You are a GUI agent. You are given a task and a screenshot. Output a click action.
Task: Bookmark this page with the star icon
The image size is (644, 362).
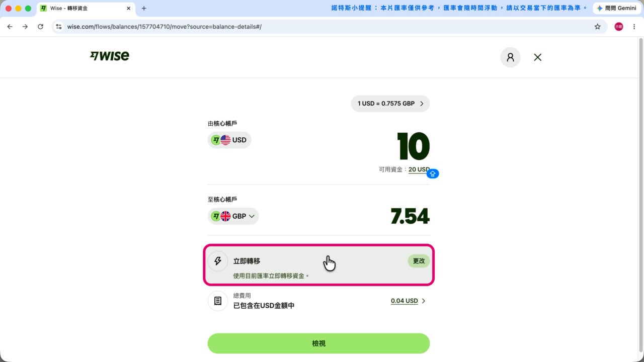[x=598, y=27]
